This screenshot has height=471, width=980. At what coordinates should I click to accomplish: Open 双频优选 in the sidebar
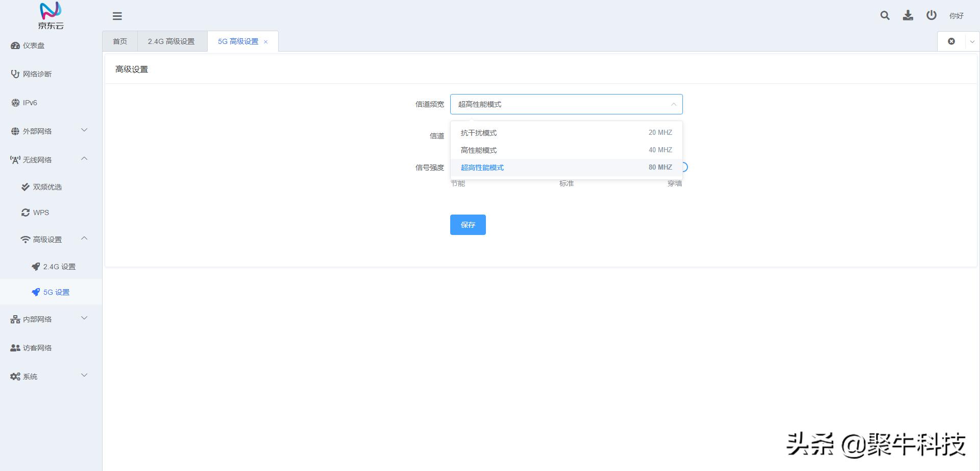tap(51, 187)
